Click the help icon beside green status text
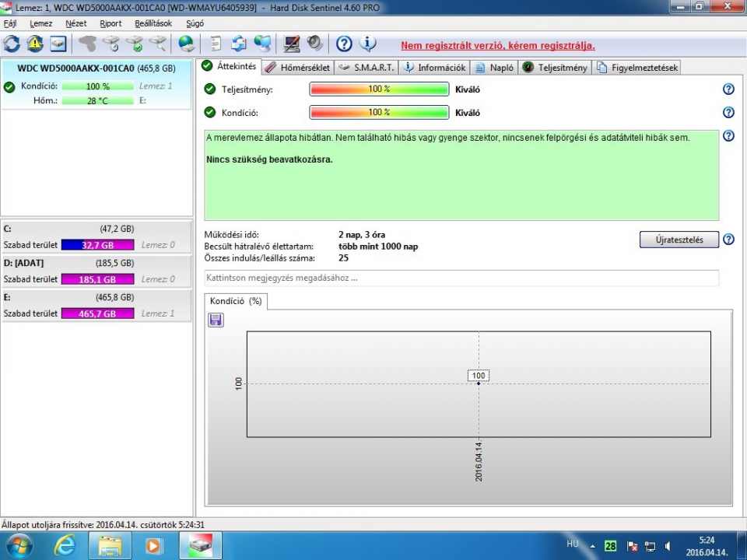Screen dimensions: 747x560 (x=728, y=135)
